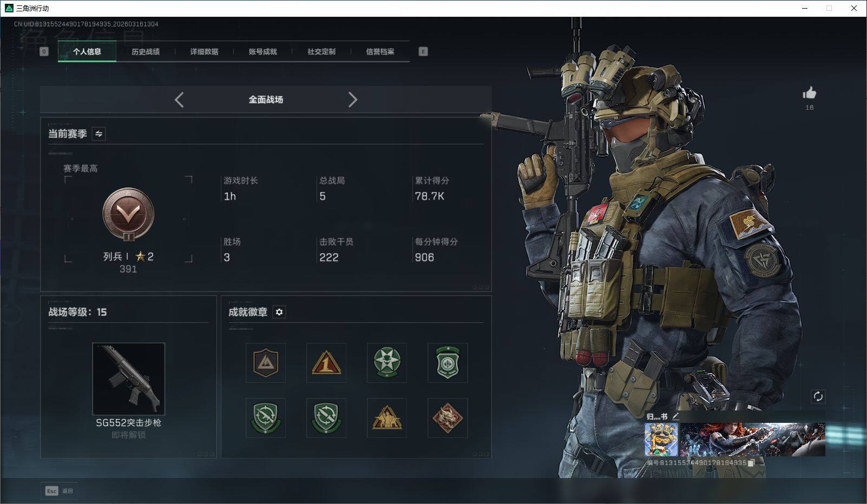Image resolution: width=867 pixels, height=504 pixels.
Task: Click the SG552突击步枪 weapon name
Action: point(128,423)
